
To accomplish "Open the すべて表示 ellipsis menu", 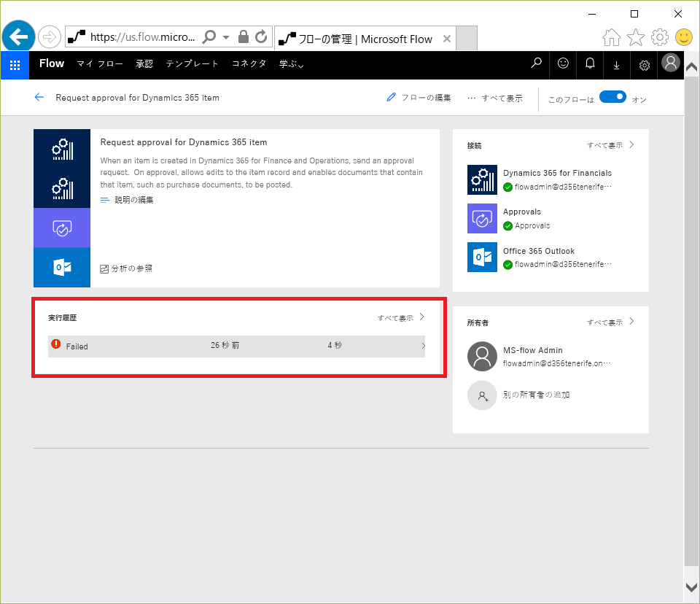I will pyautogui.click(x=495, y=98).
